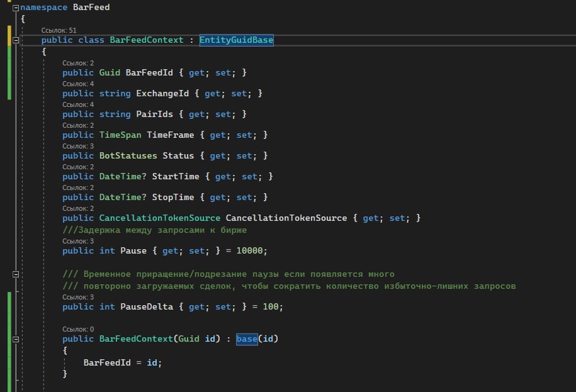Collapse the BarFeedContext class definition

pos(16,40)
